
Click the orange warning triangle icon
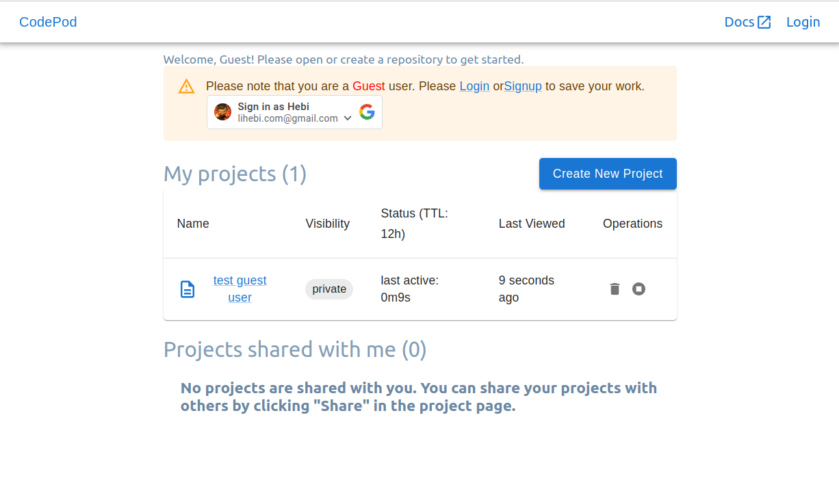(187, 86)
